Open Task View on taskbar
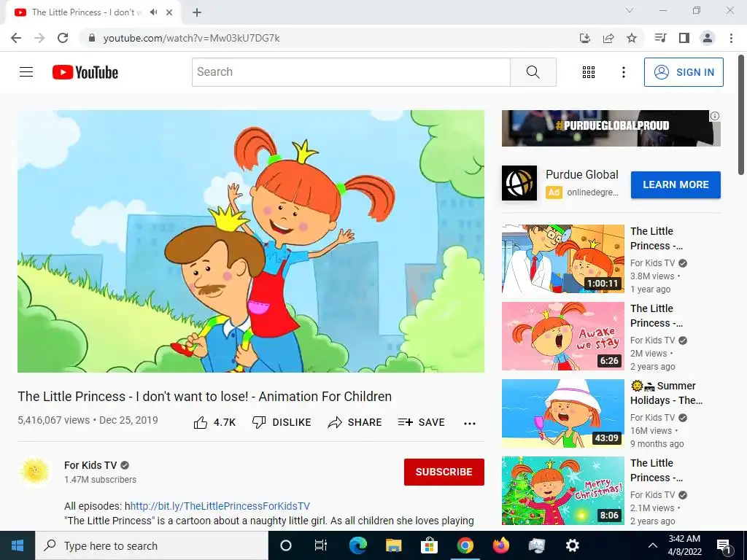Screen dimensions: 747x560 coord(321,545)
